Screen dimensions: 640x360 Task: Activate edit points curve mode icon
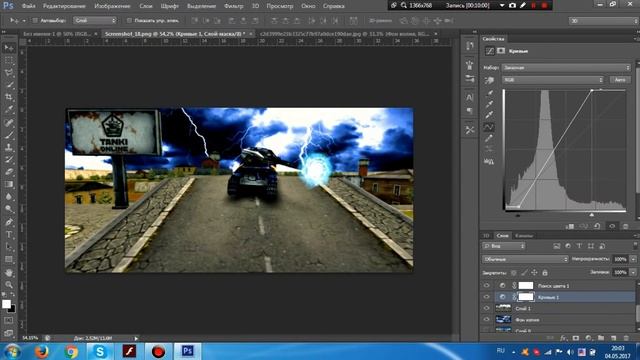pyautogui.click(x=489, y=127)
